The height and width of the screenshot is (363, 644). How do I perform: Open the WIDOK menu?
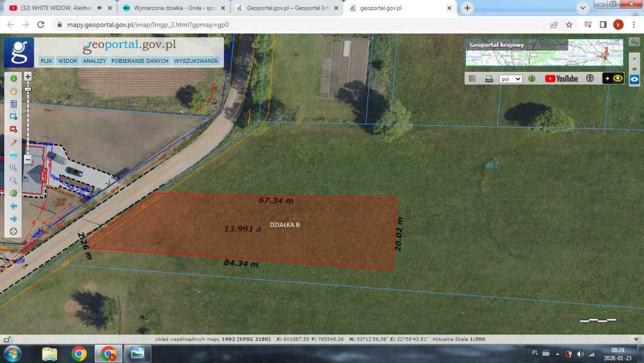(x=67, y=61)
